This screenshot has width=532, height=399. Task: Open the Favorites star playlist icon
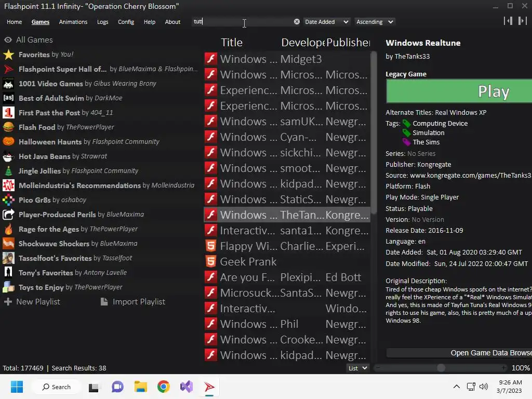click(x=8, y=55)
